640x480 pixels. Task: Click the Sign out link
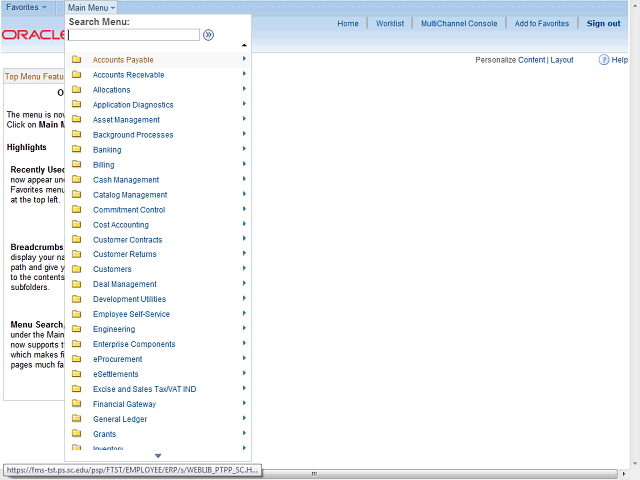(x=603, y=24)
